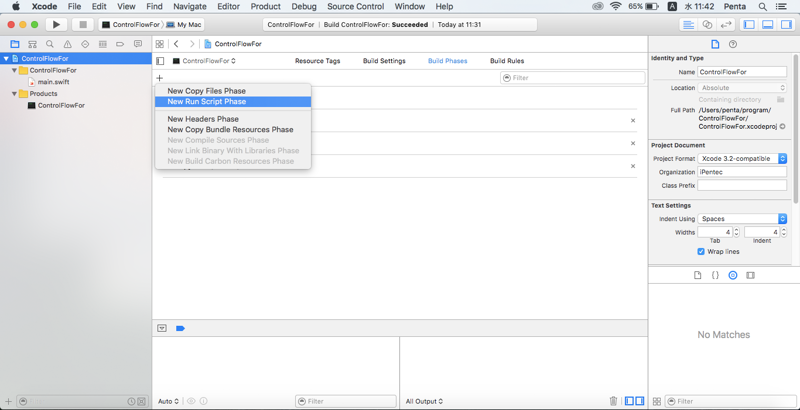Open the Debug navigator
800x410 pixels.
103,44
